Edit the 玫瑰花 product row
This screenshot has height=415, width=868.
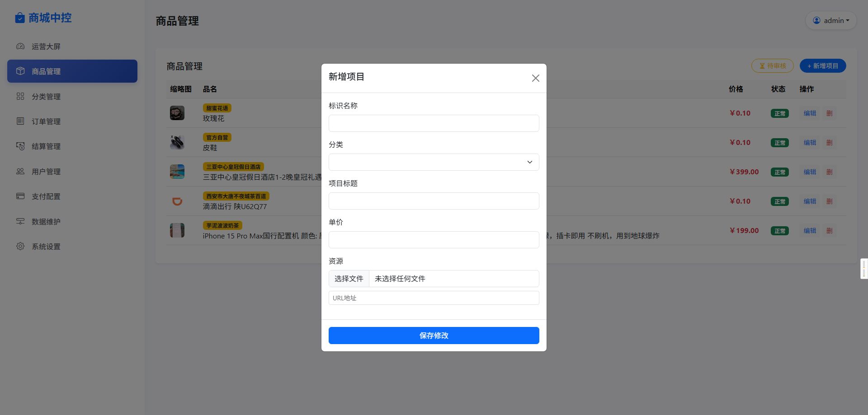point(810,113)
